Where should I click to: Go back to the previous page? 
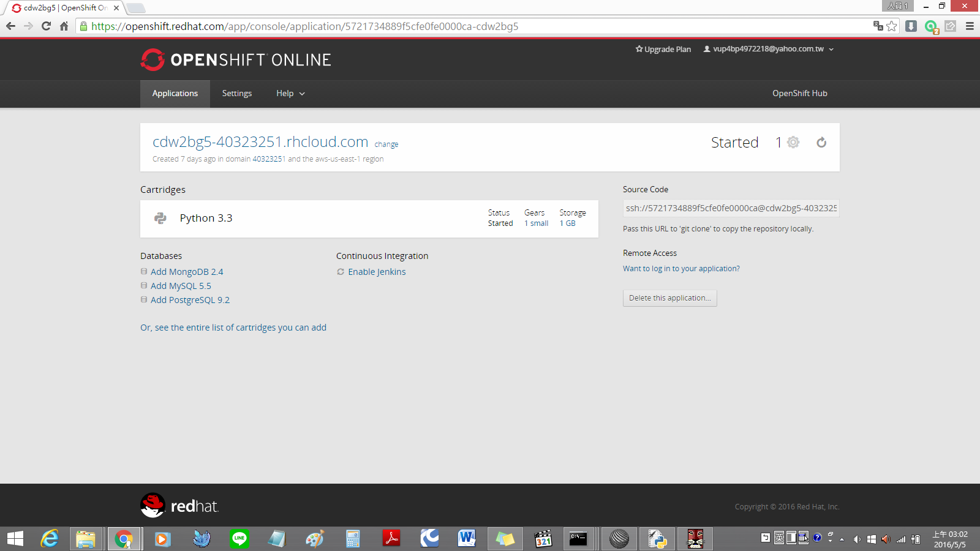click(10, 26)
